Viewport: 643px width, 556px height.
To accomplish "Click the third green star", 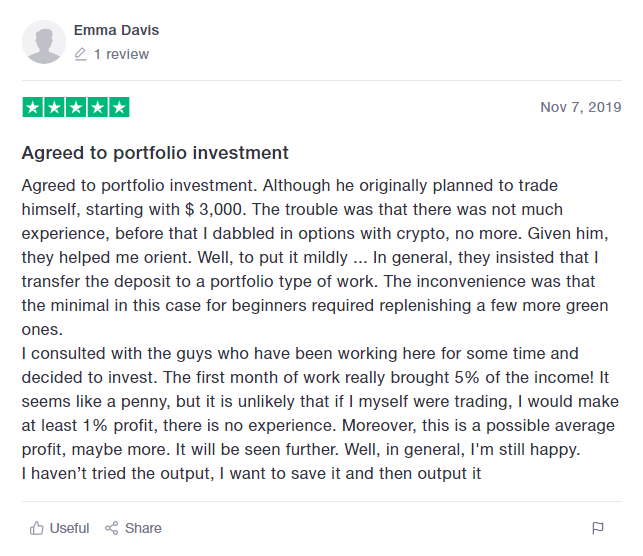I will [x=76, y=107].
